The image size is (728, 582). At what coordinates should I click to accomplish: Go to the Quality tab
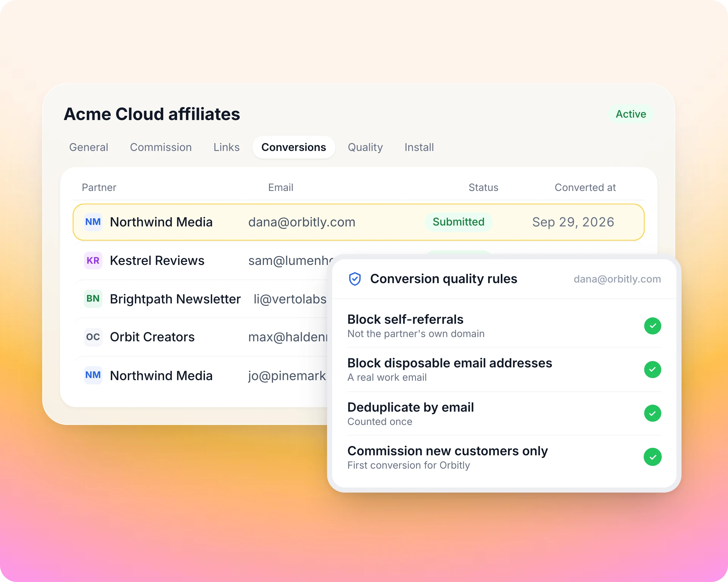click(365, 147)
